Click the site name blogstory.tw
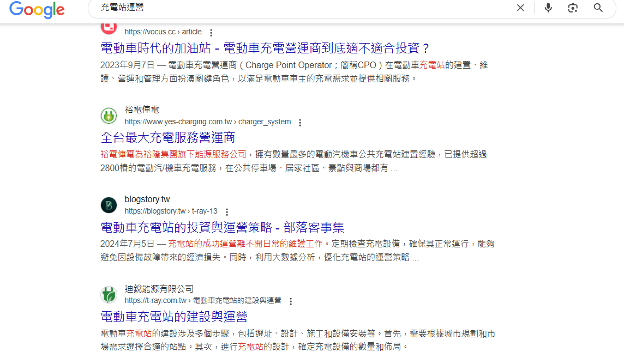The image size is (624, 364). 147,199
